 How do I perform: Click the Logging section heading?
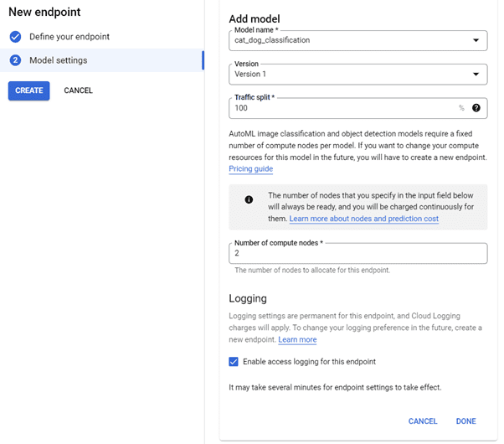point(248,298)
